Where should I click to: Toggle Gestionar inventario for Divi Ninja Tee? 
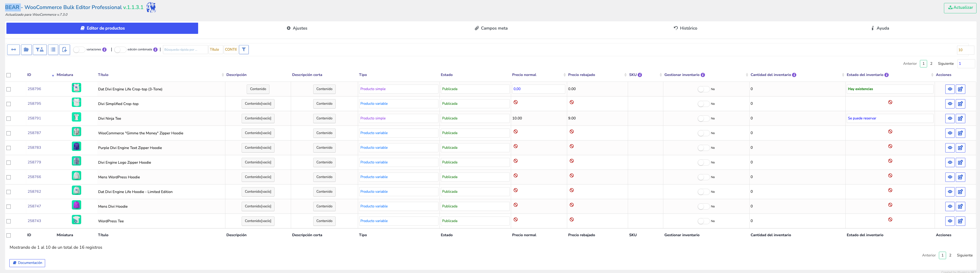click(x=703, y=118)
